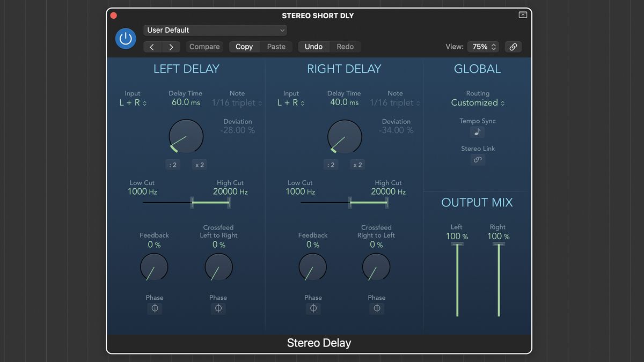
Task: Click the next preset arrow
Action: [171, 47]
